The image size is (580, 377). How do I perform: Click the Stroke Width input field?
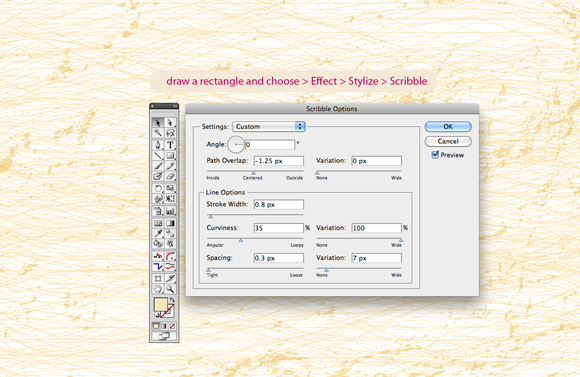coord(279,205)
